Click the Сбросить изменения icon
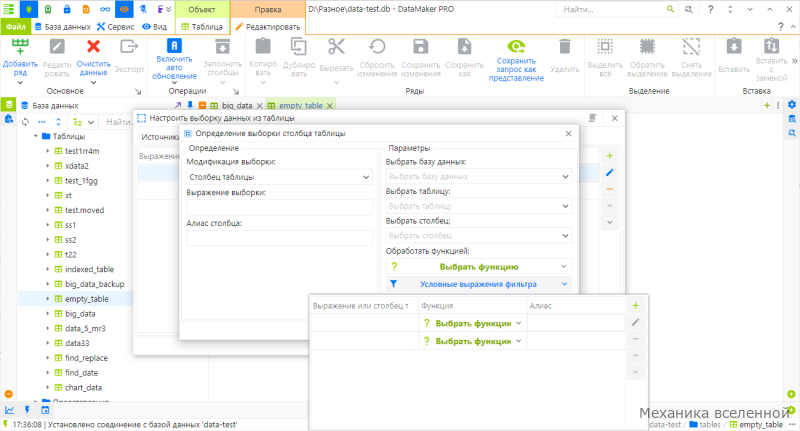The width and height of the screenshot is (800, 431). click(x=377, y=47)
